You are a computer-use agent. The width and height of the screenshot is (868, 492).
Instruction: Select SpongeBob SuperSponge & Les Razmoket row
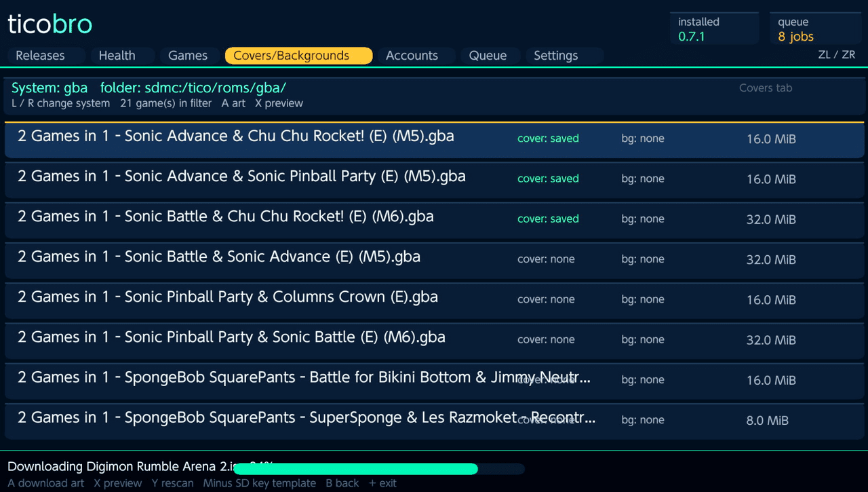434,420
